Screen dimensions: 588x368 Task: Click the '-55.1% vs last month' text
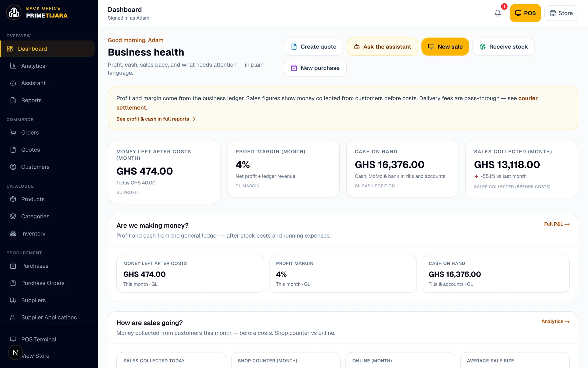(503, 176)
